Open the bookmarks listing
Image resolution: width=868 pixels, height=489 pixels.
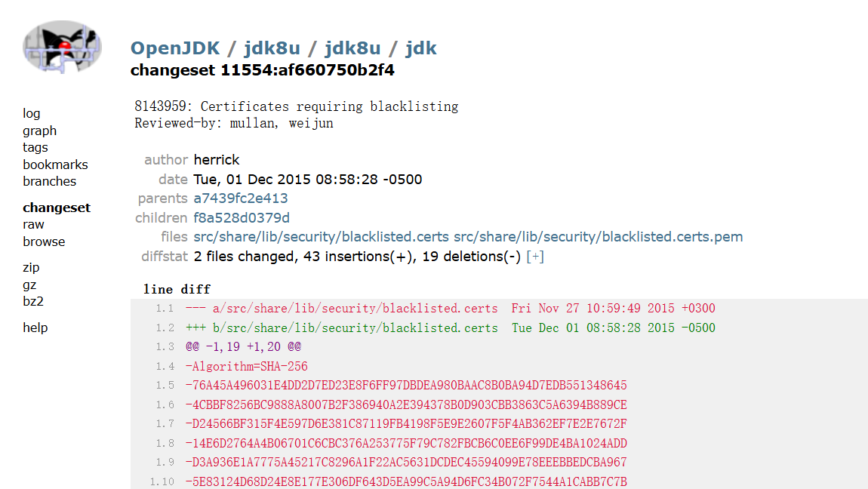point(55,164)
